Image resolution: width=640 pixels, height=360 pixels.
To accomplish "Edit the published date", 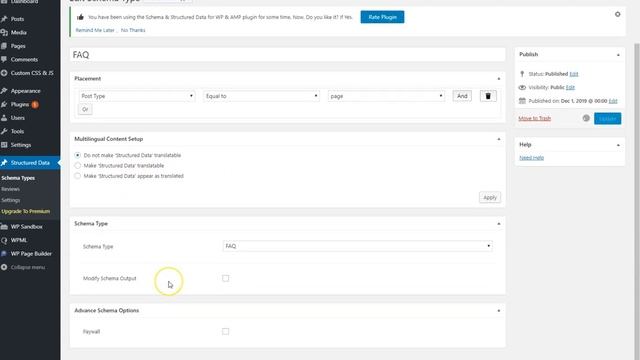I will point(613,101).
